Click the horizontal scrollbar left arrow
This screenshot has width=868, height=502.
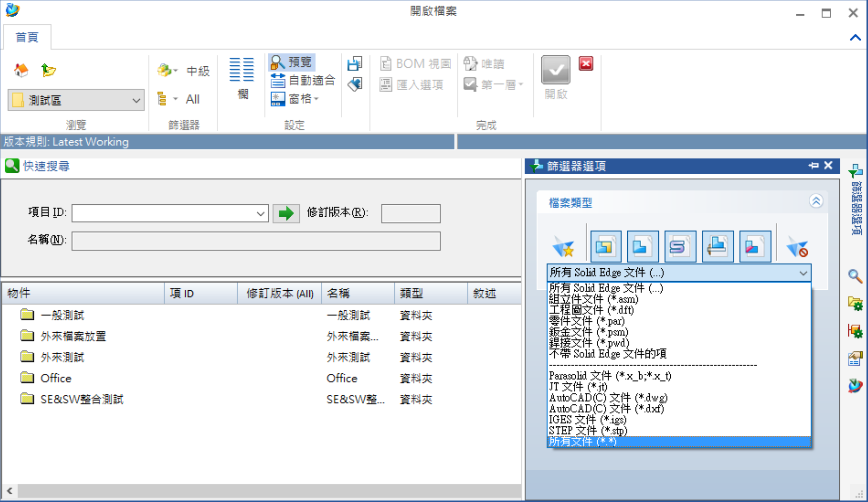click(10, 491)
